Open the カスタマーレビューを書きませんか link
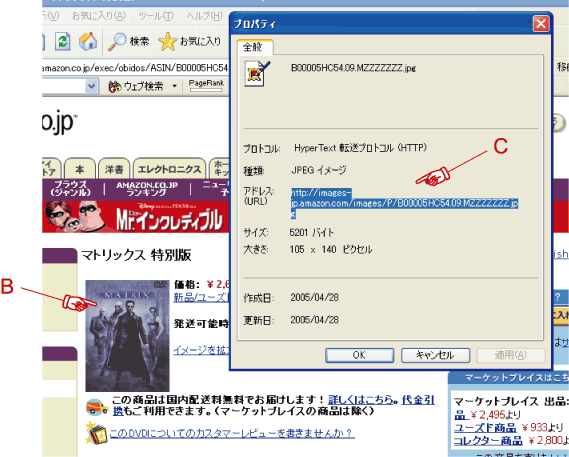Image resolution: width=569 pixels, height=457 pixels. [x=232, y=433]
